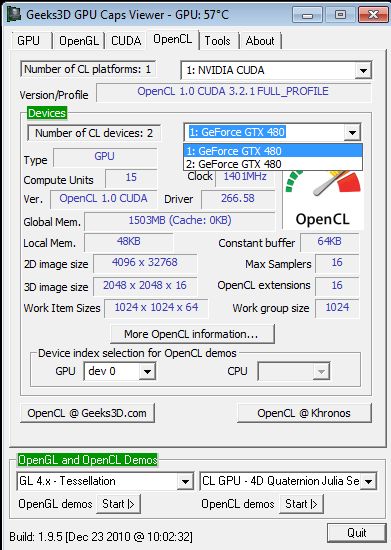This screenshot has width=391, height=550.
Task: Click the Local Mem. 48KB value
Action: 129,242
